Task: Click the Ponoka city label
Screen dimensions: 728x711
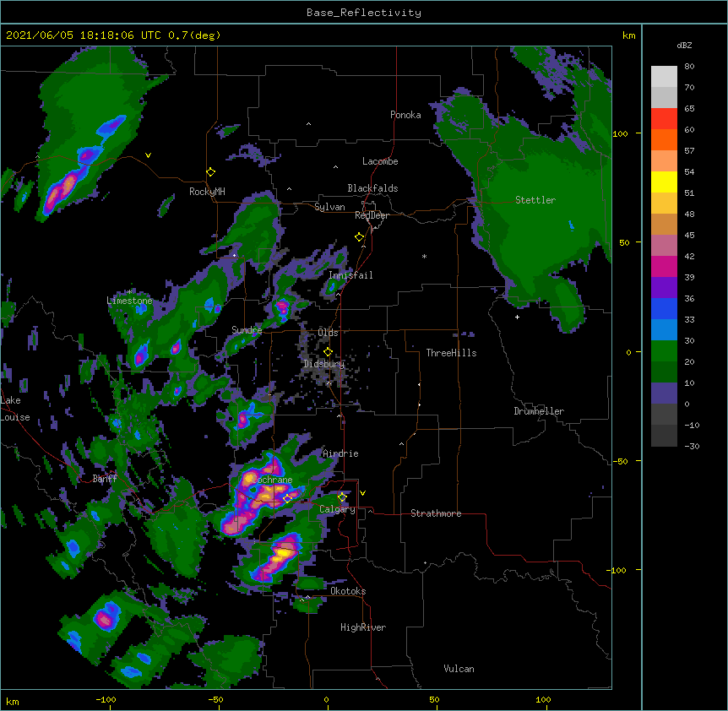Action: pyautogui.click(x=405, y=115)
